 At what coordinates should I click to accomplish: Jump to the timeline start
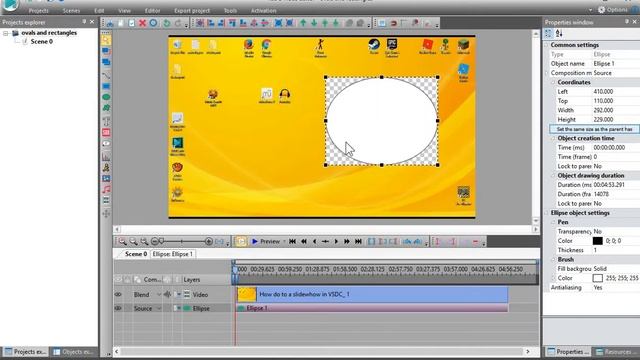coord(292,242)
